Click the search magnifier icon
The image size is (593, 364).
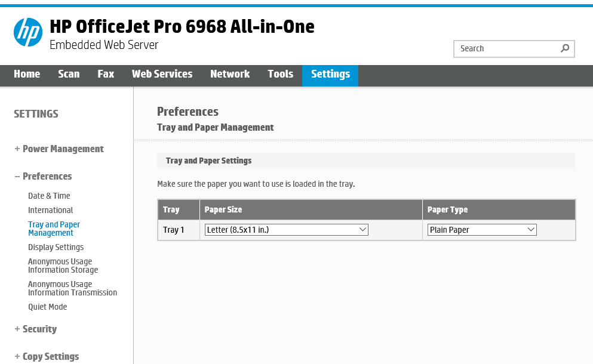565,48
